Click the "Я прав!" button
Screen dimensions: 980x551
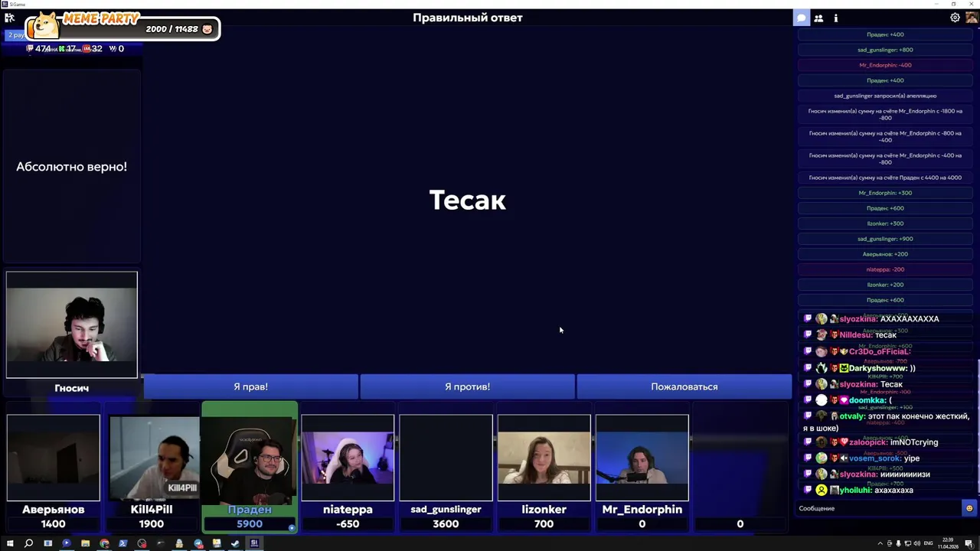250,386
